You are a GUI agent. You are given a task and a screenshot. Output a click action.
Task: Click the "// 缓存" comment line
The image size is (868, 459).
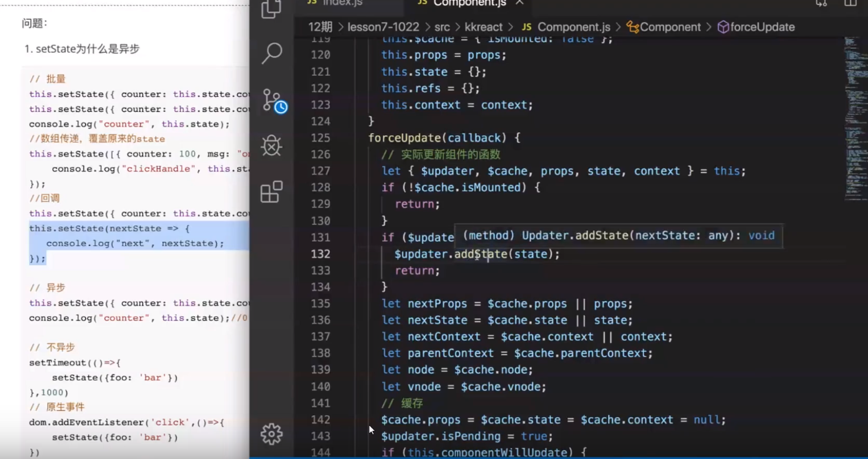403,403
